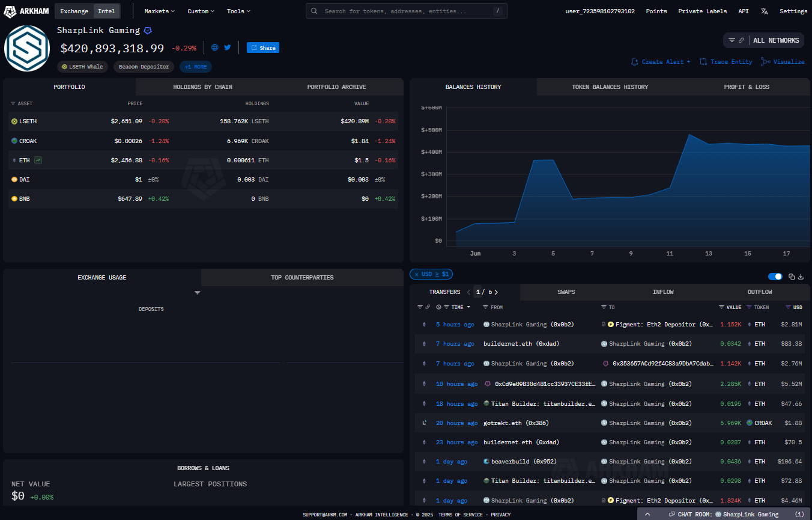Open the Inflow tab
The image size is (812, 520).
[x=663, y=292]
